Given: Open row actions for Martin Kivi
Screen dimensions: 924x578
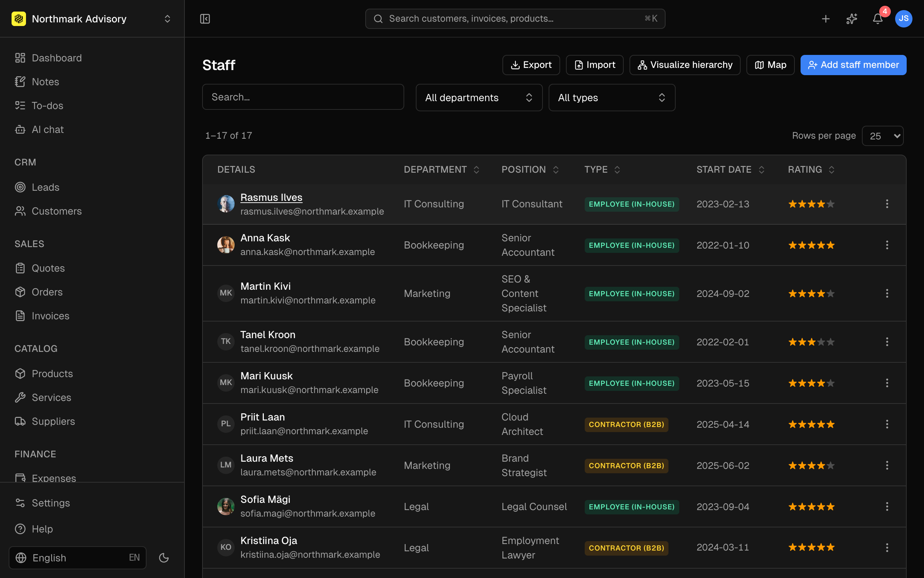Looking at the screenshot, I should coord(887,293).
